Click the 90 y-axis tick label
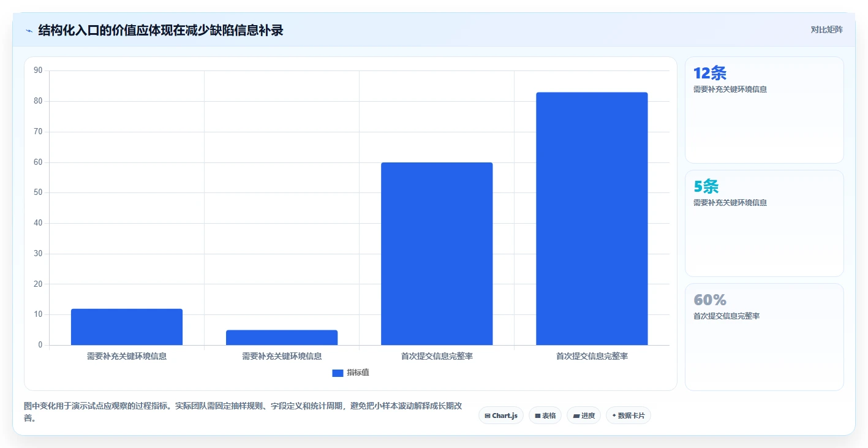 (x=38, y=70)
